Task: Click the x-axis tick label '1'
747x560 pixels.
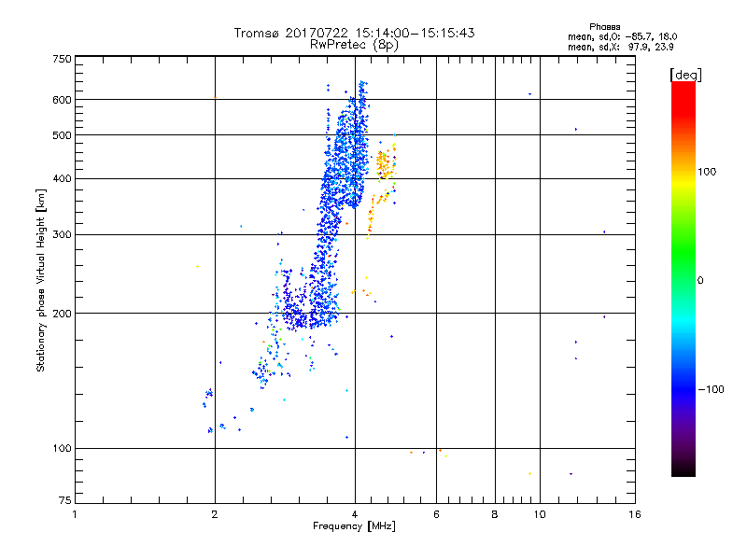Action: point(75,514)
